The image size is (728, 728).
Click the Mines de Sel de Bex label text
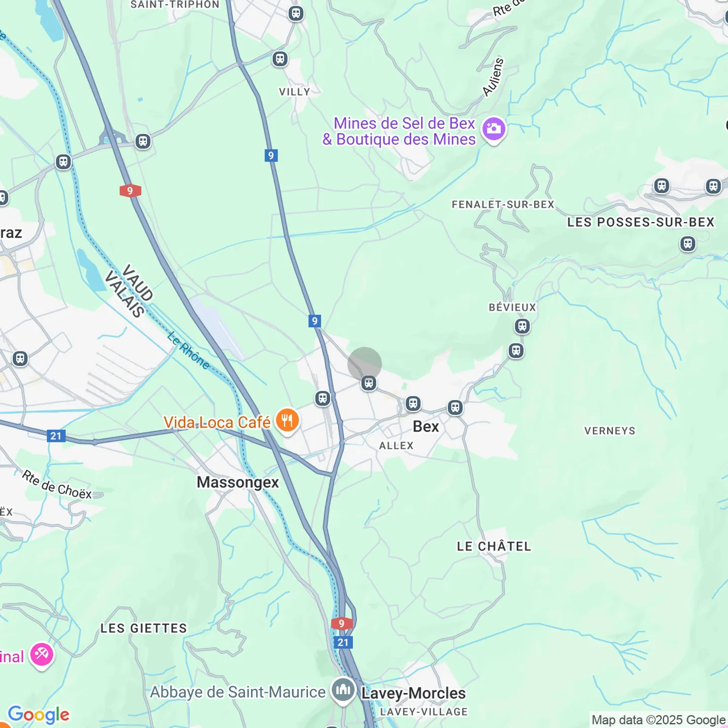(399, 131)
